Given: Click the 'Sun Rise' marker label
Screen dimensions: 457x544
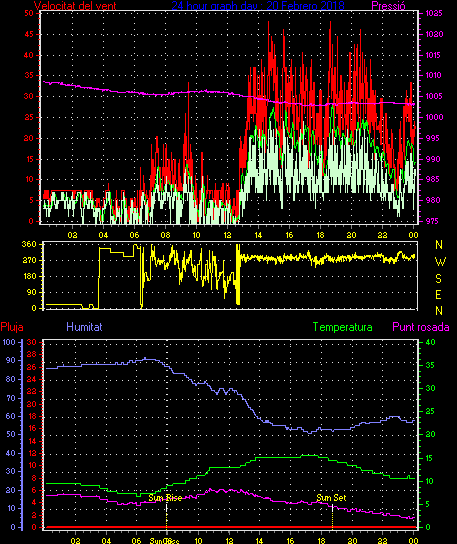Looking at the screenshot, I should tap(165, 498).
